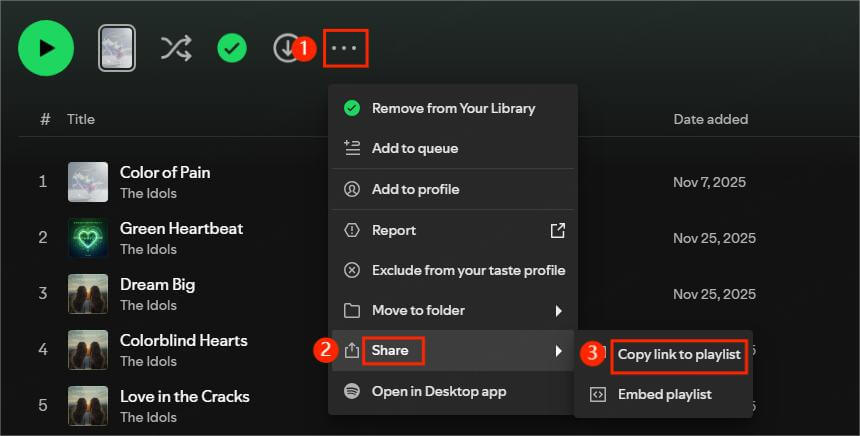Image resolution: width=860 pixels, height=436 pixels.
Task: Click Color of Pain album art
Action: point(88,182)
